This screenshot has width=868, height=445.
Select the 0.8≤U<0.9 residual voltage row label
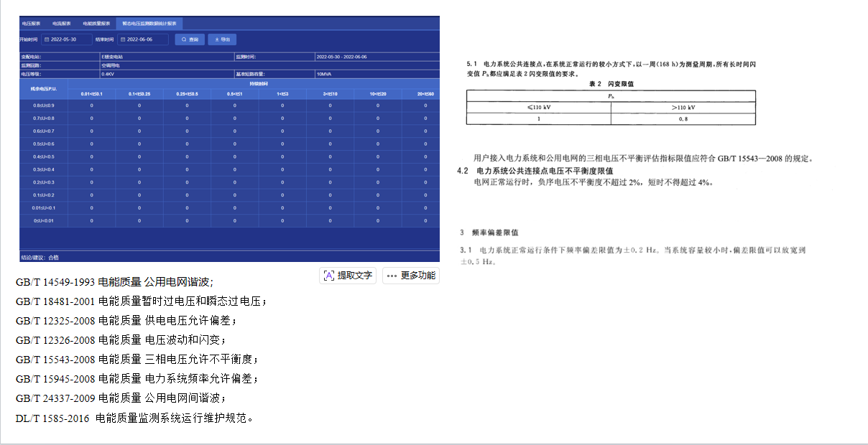point(44,106)
